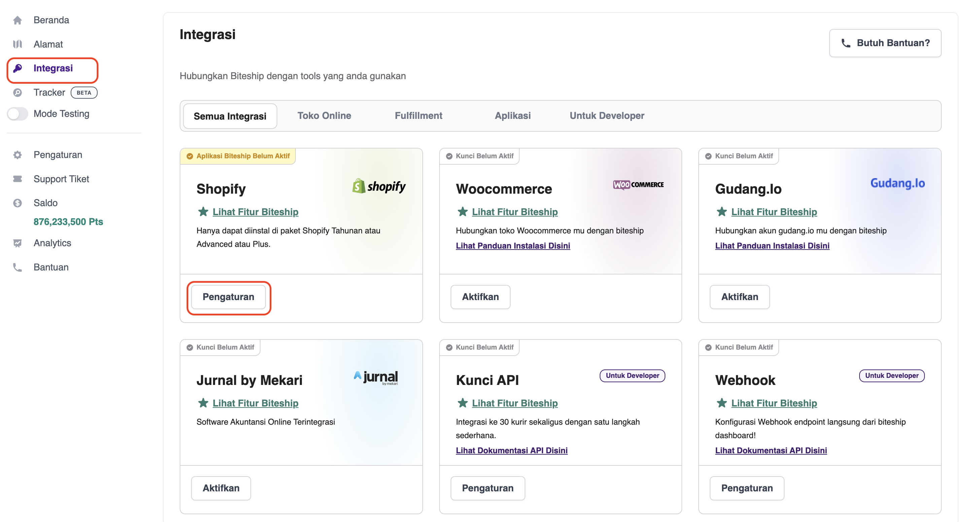Select the Semua Integrasi tab

pos(230,116)
